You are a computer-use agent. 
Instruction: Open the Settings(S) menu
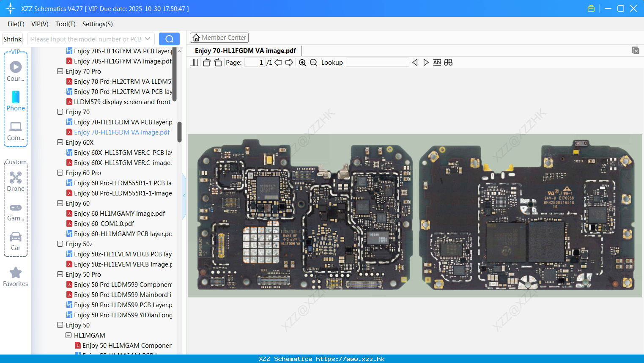pyautogui.click(x=98, y=24)
